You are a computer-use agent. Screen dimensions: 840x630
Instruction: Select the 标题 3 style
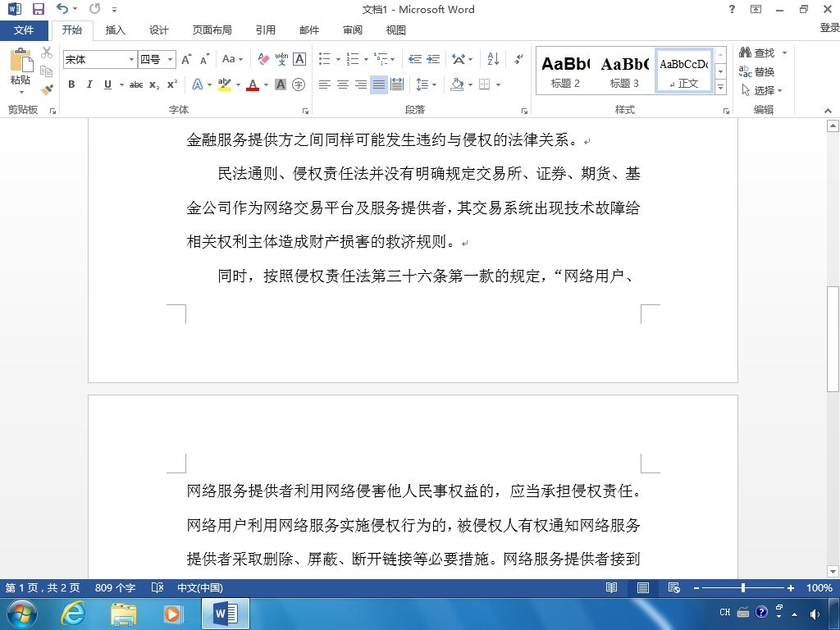[624, 71]
